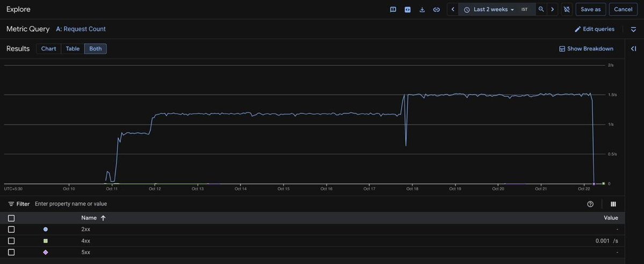Click the 4xx series name
The height and width of the screenshot is (264, 644).
[85, 241]
